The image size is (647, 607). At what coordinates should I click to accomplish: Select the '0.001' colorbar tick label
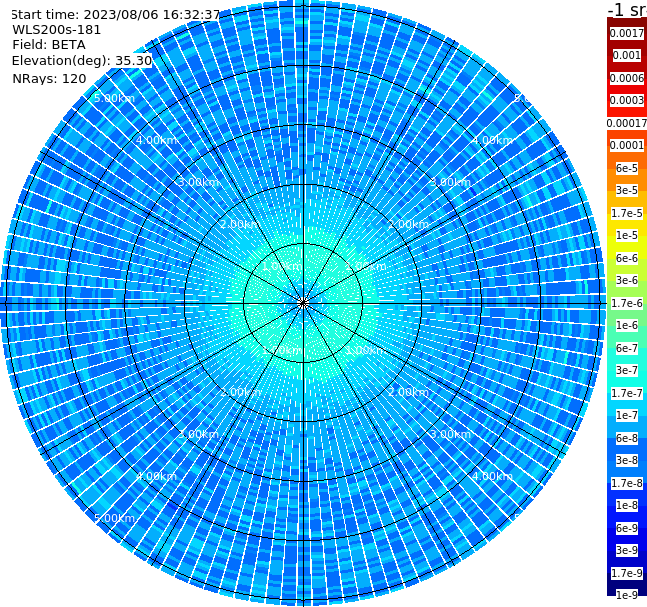pyautogui.click(x=627, y=55)
